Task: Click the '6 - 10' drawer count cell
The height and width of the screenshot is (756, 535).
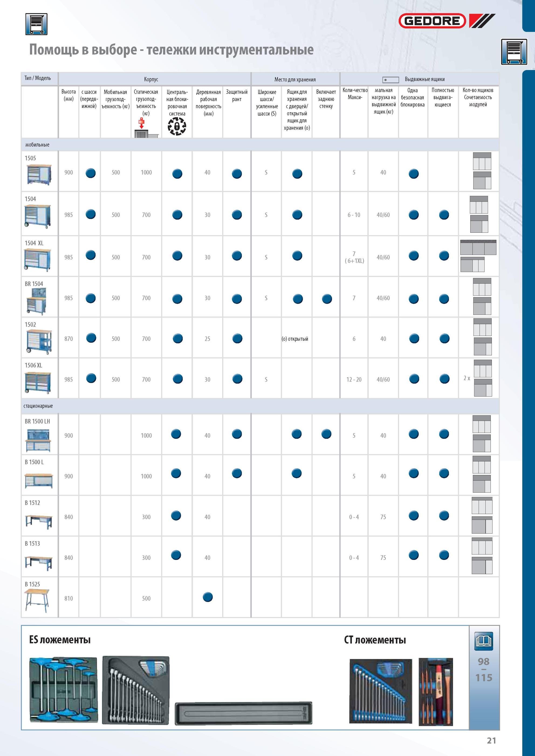Action: [354, 215]
